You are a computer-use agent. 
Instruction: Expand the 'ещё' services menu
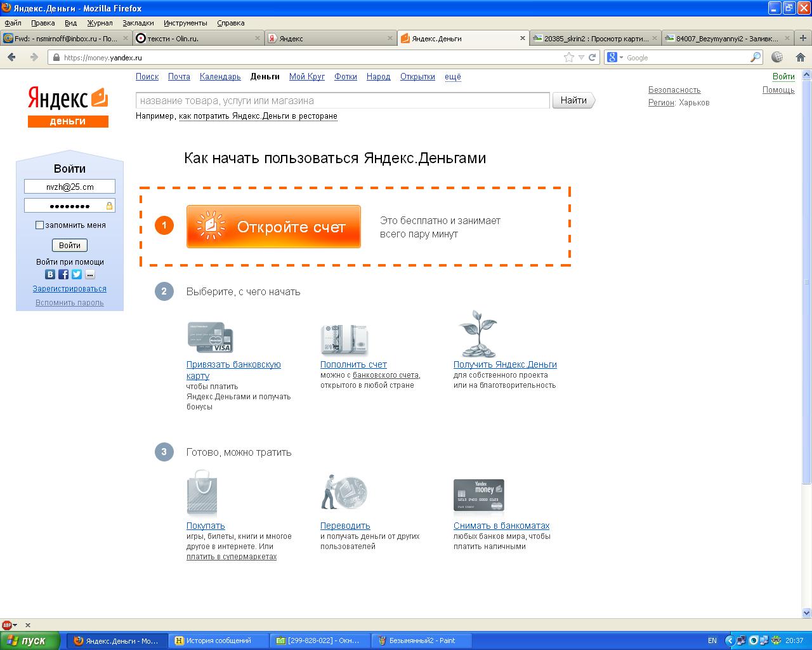click(x=453, y=76)
